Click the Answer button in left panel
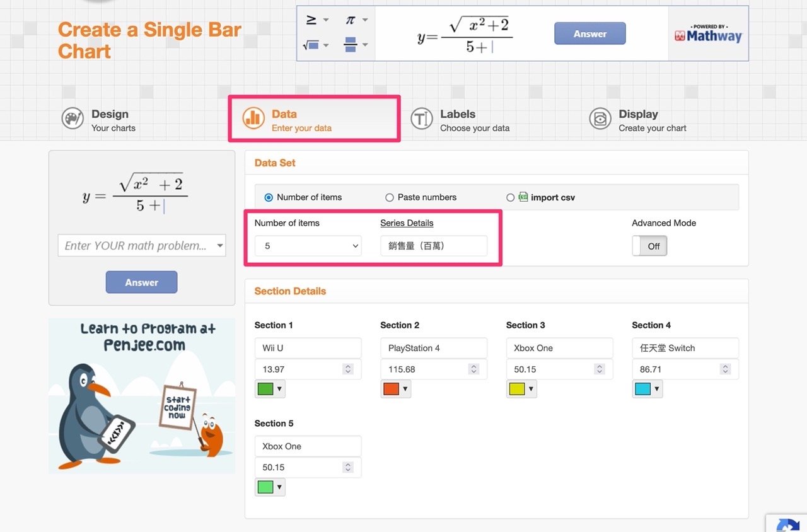 coord(141,282)
